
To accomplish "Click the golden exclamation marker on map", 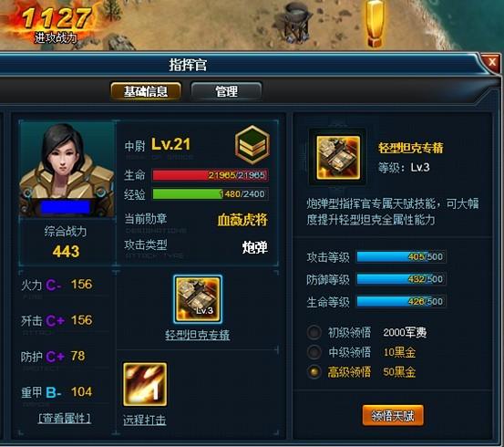I will coord(375,24).
